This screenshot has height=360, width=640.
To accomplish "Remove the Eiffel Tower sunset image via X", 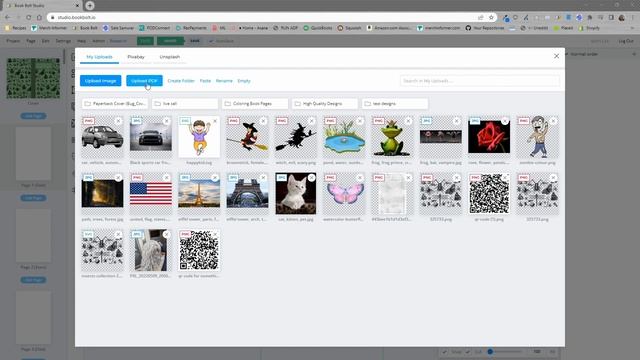I will click(215, 178).
